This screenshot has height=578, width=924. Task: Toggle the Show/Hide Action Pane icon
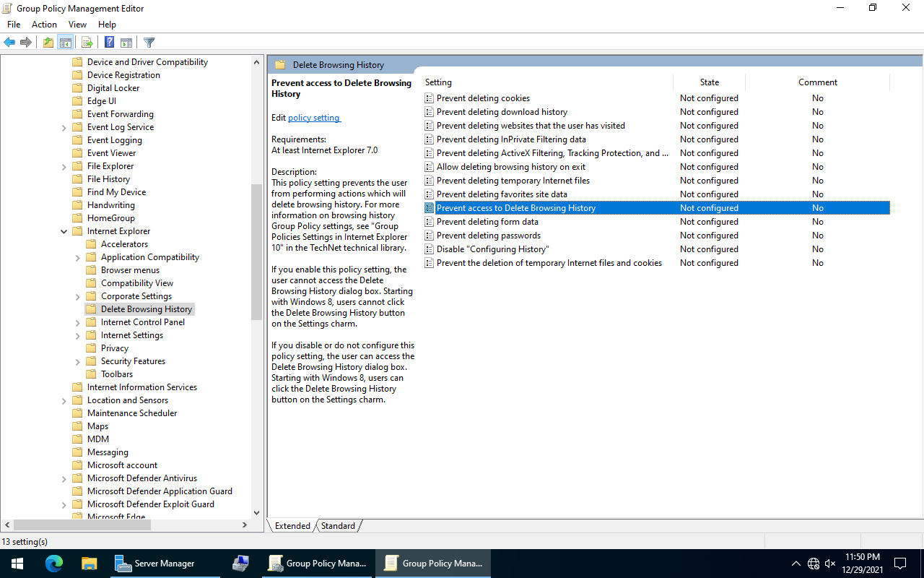pos(126,42)
